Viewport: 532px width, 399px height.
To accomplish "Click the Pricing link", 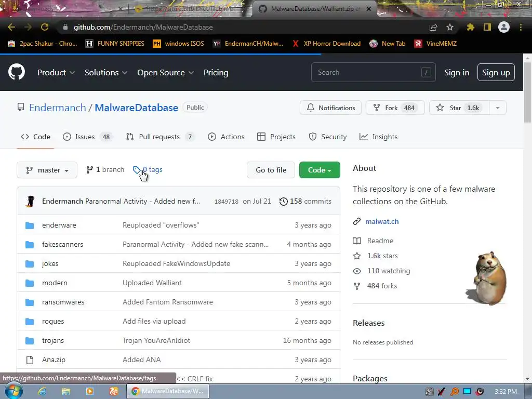I will point(216,73).
